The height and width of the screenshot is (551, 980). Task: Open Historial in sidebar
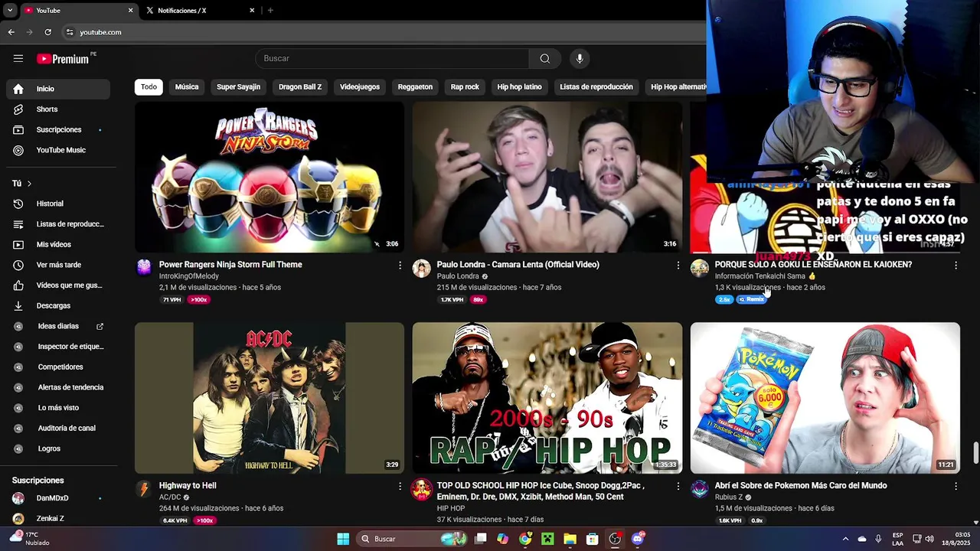(58, 204)
